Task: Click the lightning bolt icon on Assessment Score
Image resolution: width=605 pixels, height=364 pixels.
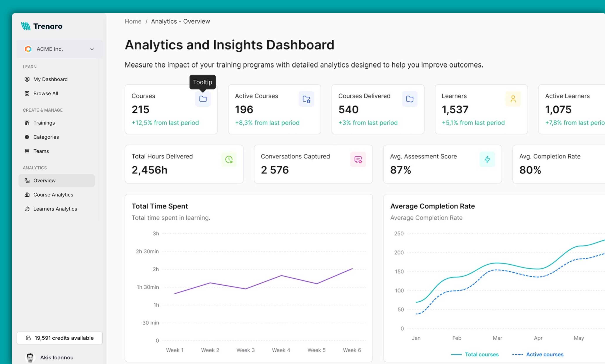Action: point(487,159)
